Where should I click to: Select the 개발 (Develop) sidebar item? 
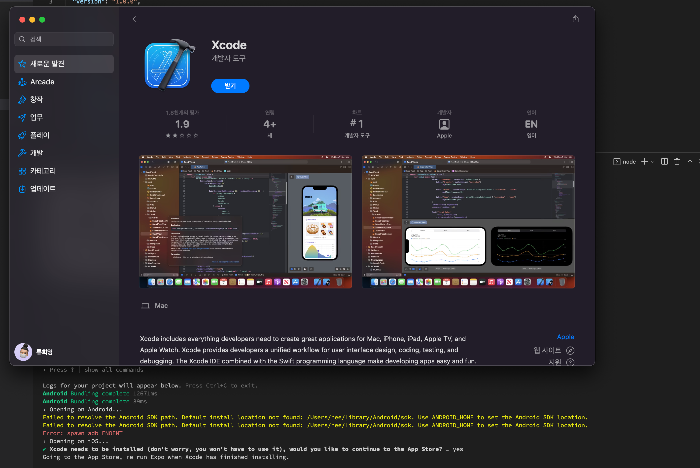[64, 153]
